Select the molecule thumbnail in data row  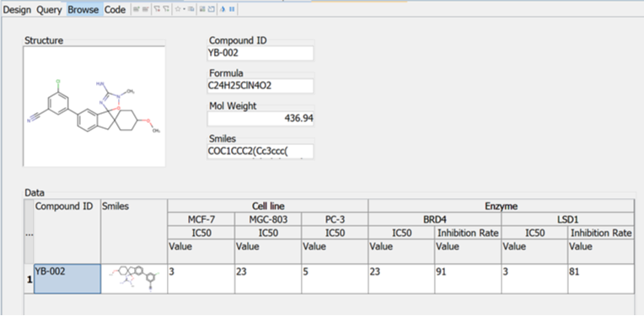click(134, 279)
